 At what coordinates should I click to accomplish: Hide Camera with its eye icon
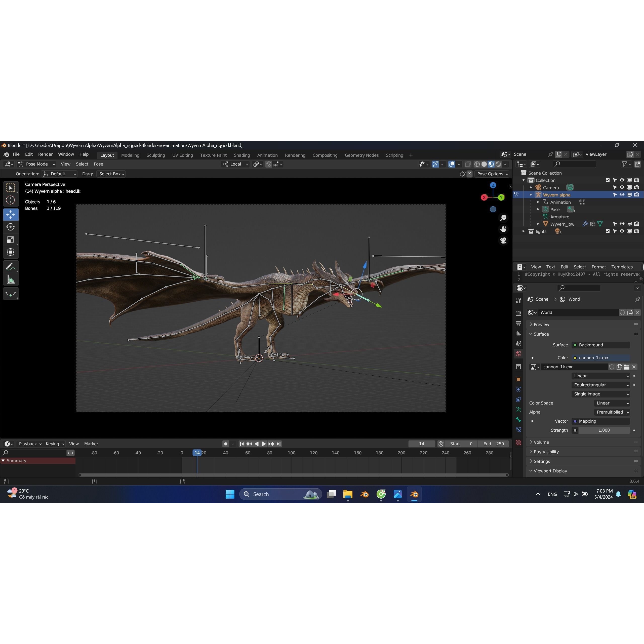[x=622, y=187]
